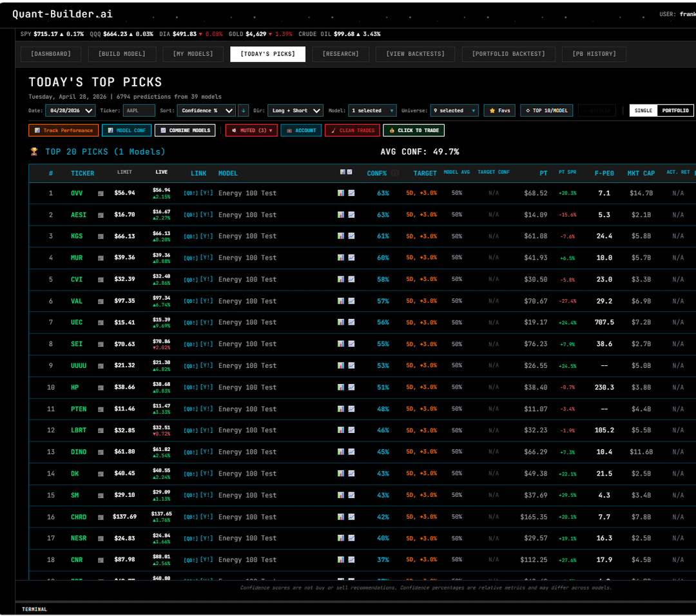Open the MUTED (3) dropdown

pyautogui.click(x=251, y=130)
